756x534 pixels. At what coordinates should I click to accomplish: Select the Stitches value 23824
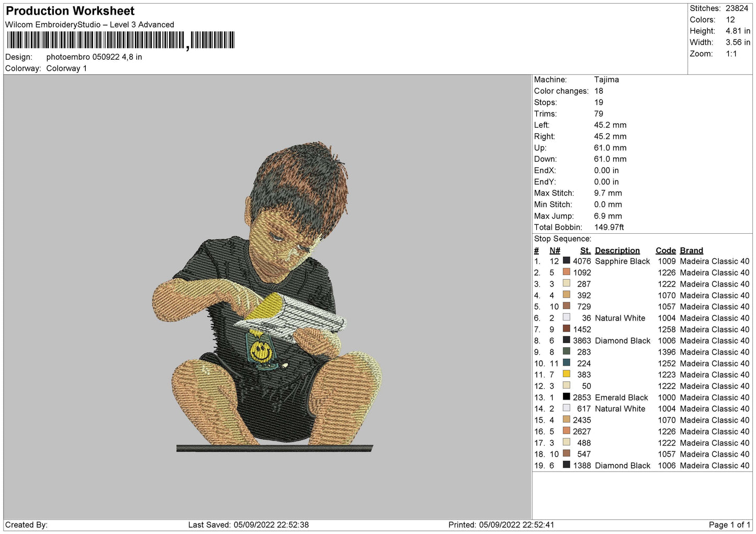coord(737,8)
